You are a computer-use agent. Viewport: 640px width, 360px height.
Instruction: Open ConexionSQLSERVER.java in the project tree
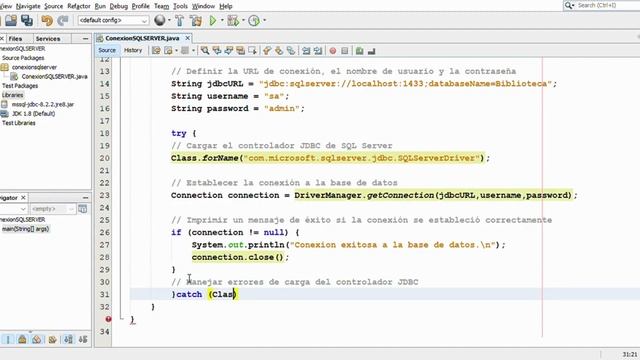click(x=54, y=77)
